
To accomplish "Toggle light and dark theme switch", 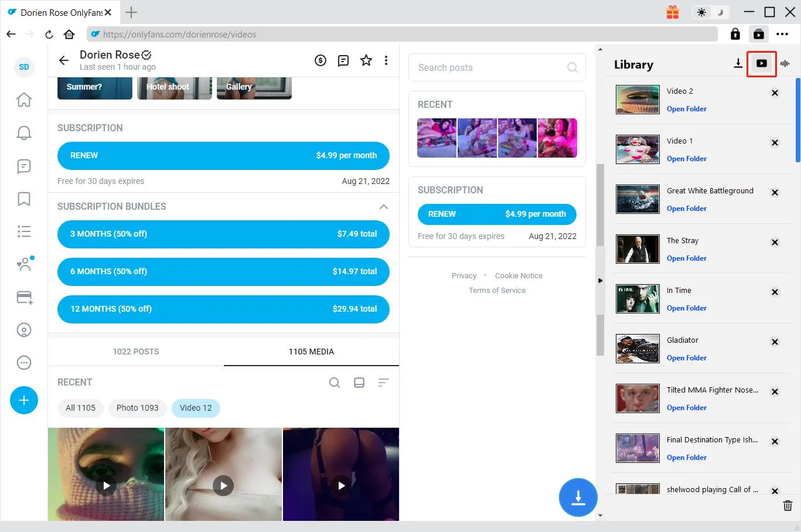I will [710, 12].
